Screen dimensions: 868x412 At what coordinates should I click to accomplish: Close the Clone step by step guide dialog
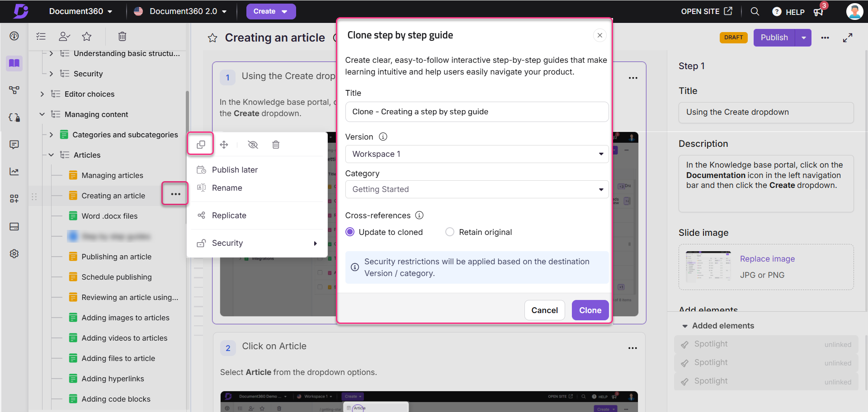tap(599, 35)
